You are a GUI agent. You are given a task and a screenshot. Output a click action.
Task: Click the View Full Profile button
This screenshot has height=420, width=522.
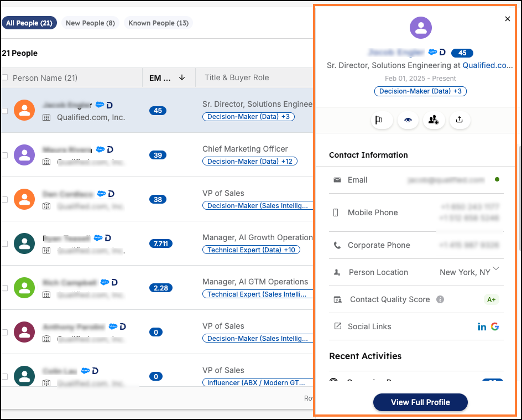point(420,402)
